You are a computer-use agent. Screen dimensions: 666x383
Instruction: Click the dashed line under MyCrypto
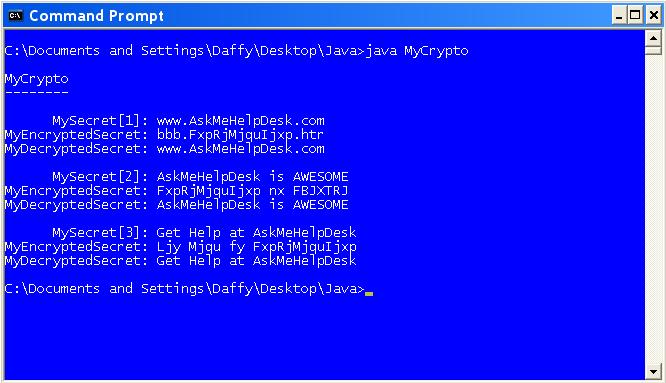pyautogui.click(x=37, y=92)
